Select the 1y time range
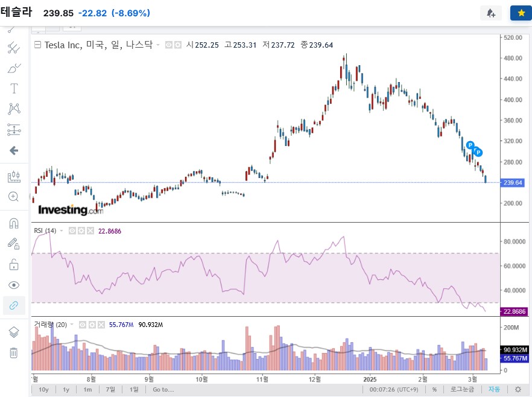 pos(66,390)
